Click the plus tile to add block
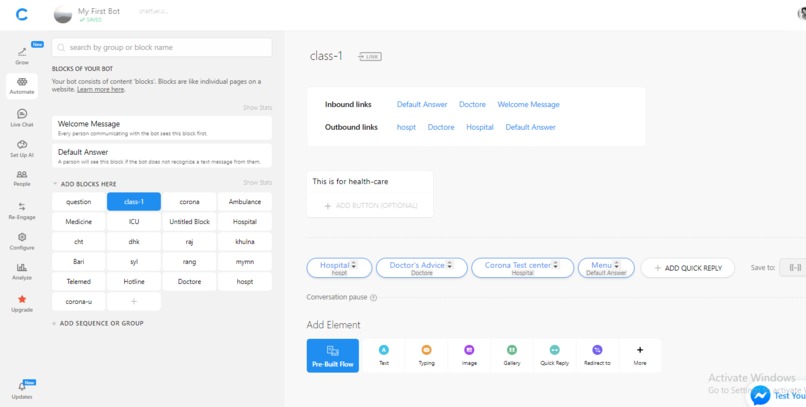The width and height of the screenshot is (806, 407). 134,302
